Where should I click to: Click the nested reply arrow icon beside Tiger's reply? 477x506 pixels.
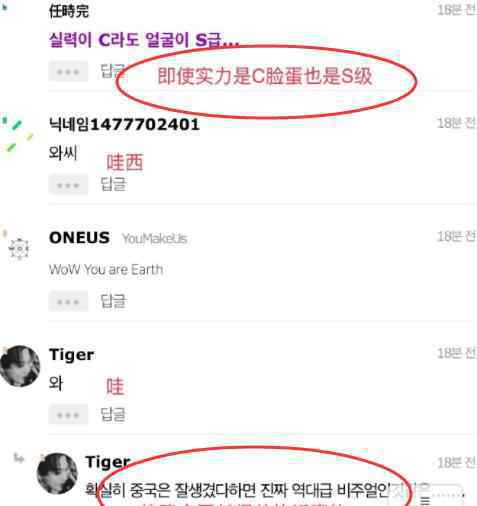click(x=19, y=458)
